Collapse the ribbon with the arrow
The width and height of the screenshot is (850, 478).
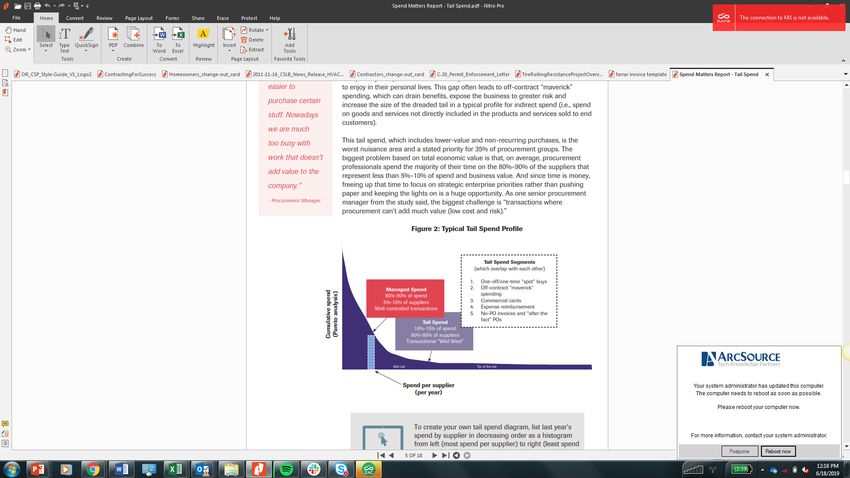(x=843, y=60)
